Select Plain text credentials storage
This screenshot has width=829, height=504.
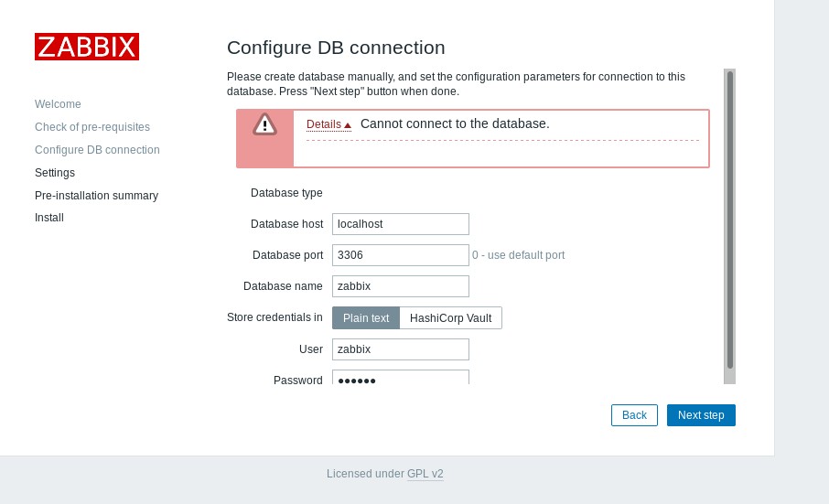click(365, 318)
